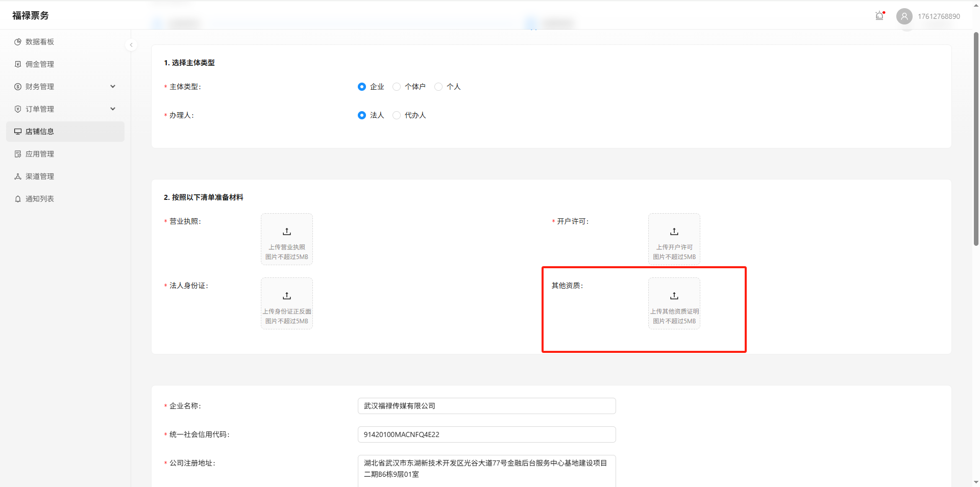Image resolution: width=980 pixels, height=487 pixels.
Task: Collapse the sidebar with arrow icon
Action: [x=131, y=45]
